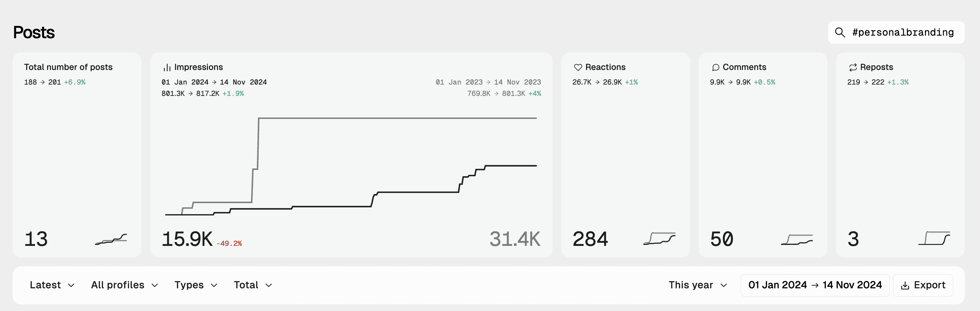Expand the All profiles dropdown
This screenshot has height=311, width=980.
pyautogui.click(x=124, y=285)
